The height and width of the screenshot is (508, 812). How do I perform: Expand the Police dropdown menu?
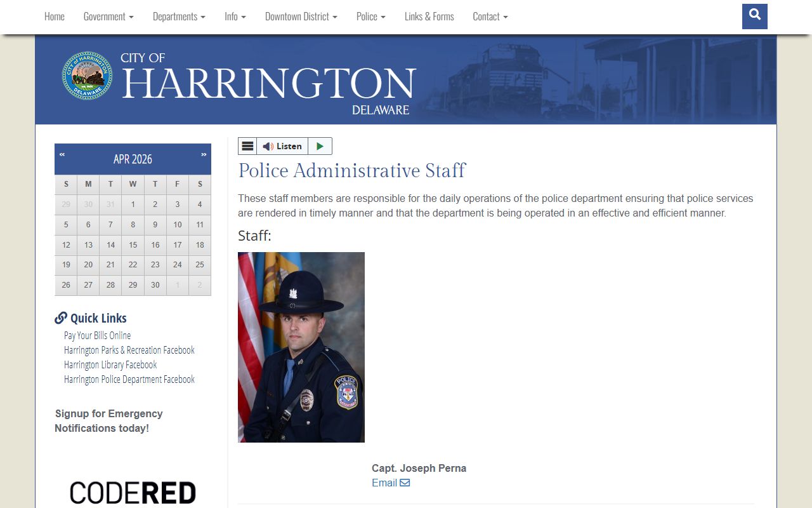[371, 17]
